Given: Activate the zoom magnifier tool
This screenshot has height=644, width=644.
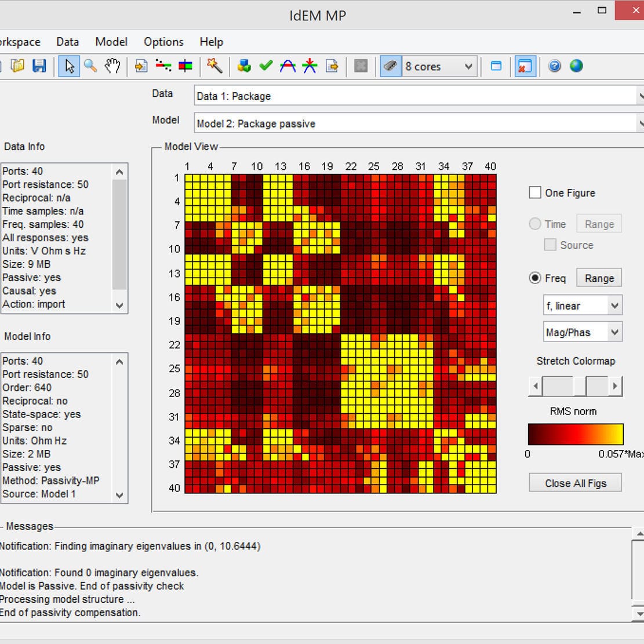Looking at the screenshot, I should [x=90, y=66].
